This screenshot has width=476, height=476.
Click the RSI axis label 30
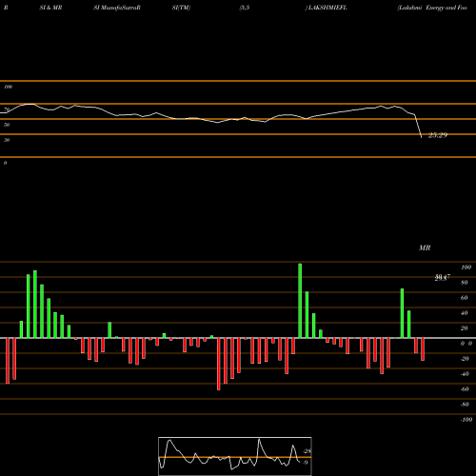coord(7,140)
